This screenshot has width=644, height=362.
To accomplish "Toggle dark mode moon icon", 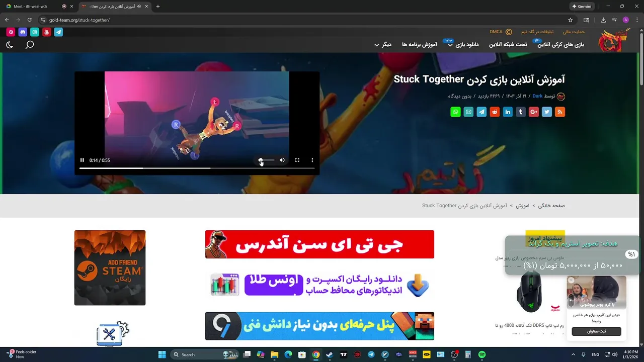I will 10,45.
